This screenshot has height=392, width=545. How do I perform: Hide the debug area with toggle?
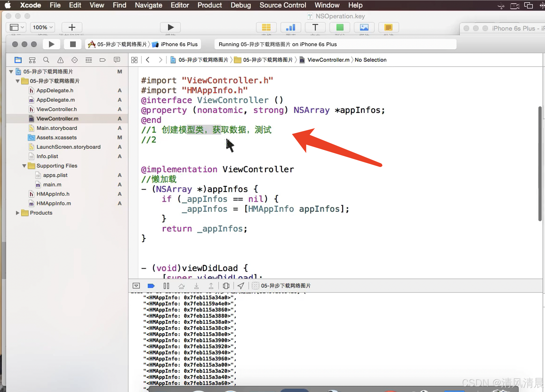coord(136,285)
